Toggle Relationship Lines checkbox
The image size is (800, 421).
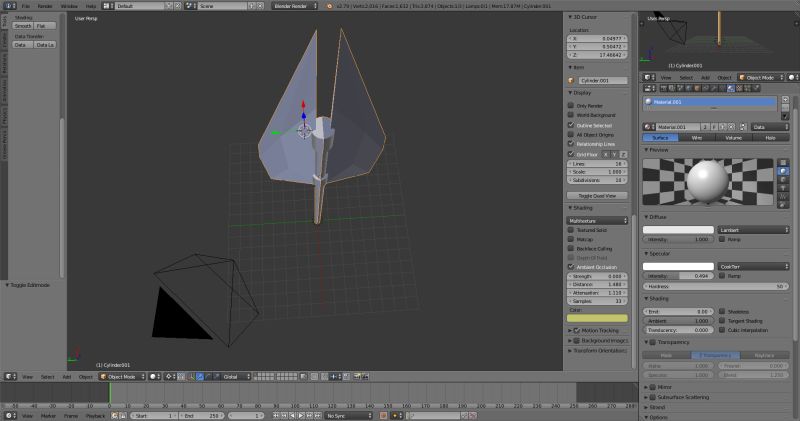571,143
